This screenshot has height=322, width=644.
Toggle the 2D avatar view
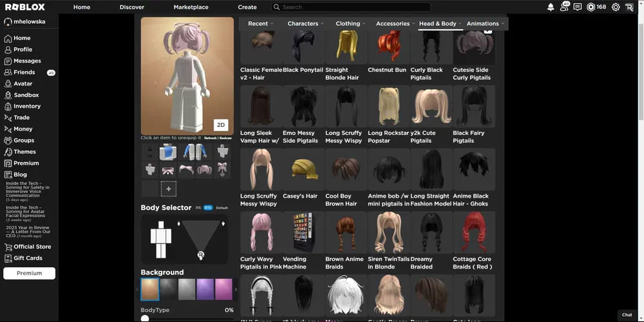click(x=221, y=125)
